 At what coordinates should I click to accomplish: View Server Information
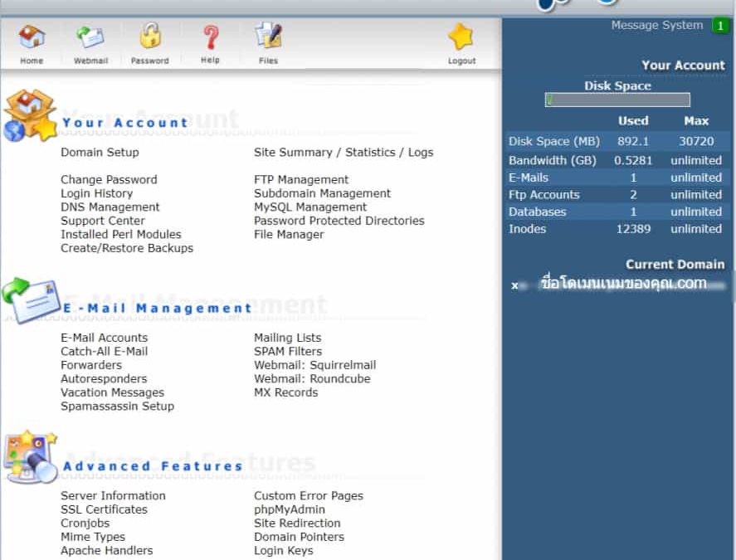pyautogui.click(x=113, y=495)
